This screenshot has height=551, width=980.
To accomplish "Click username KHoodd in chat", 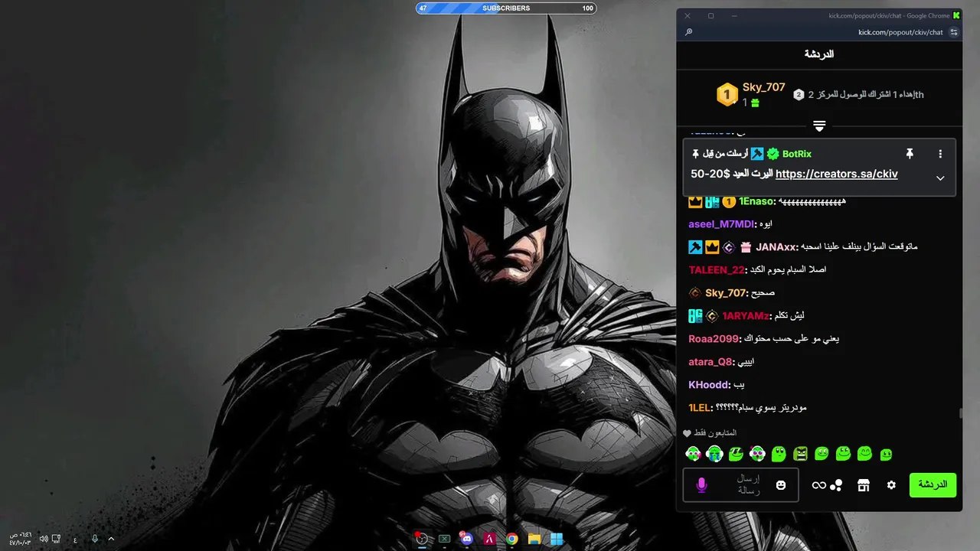I will tap(709, 385).
